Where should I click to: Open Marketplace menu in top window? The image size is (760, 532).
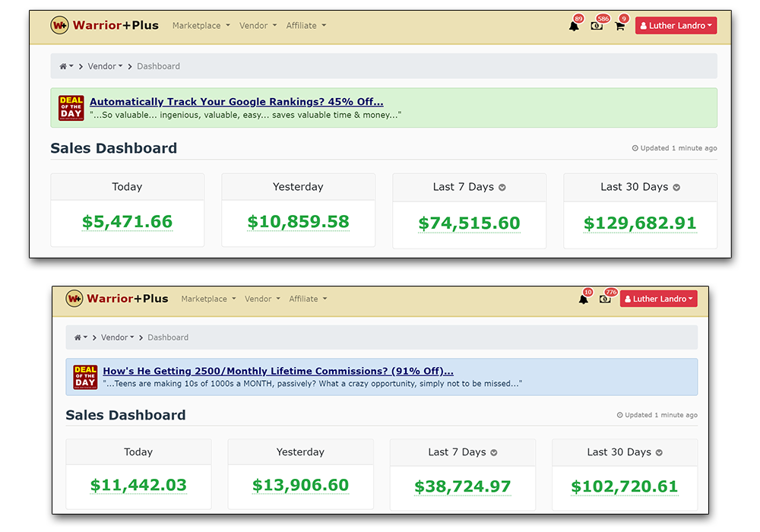click(201, 26)
